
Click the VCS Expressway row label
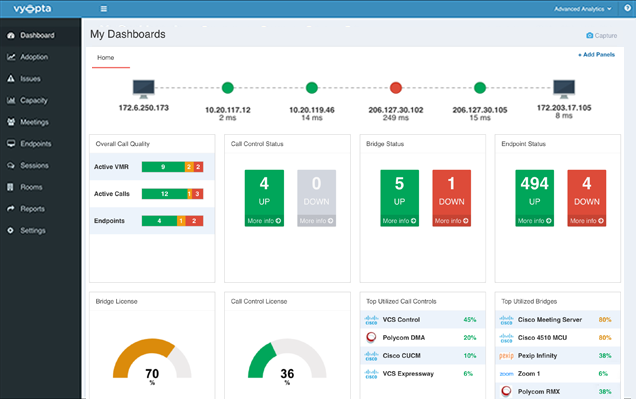click(408, 374)
